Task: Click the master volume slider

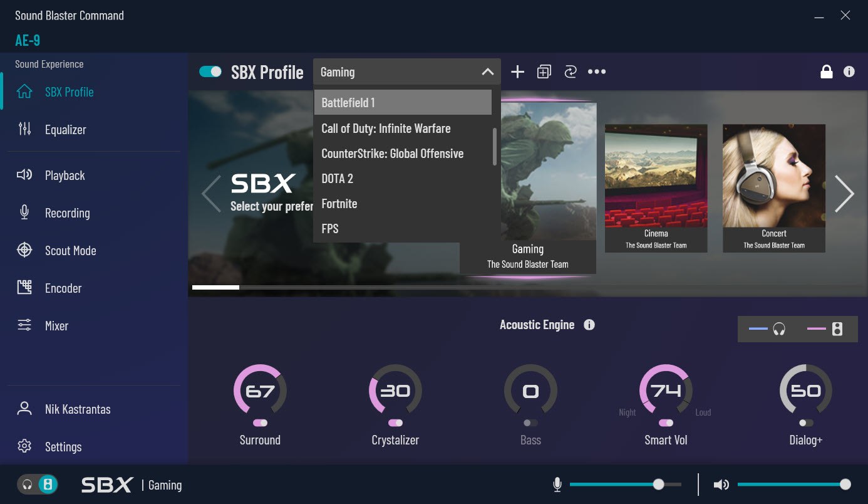Action: 794,485
